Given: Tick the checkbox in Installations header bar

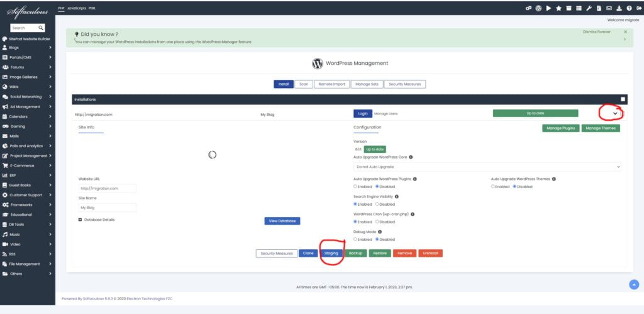Looking at the screenshot, I should click(623, 99).
